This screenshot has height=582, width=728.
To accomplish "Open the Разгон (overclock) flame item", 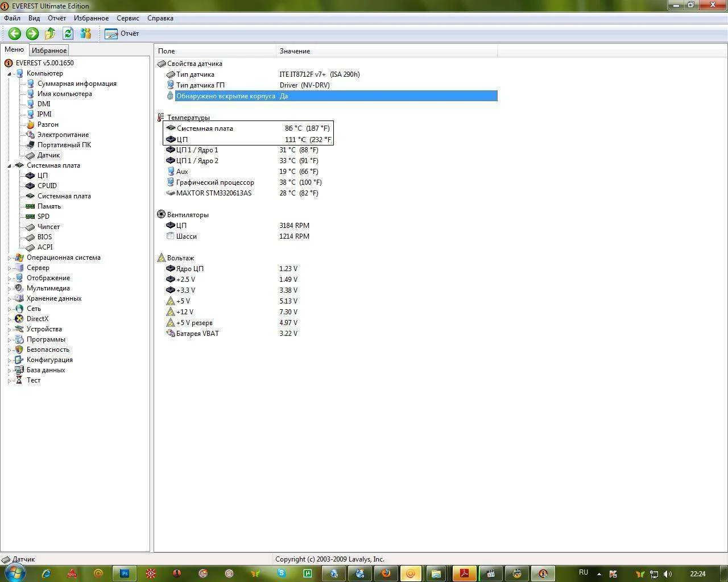I will point(48,124).
